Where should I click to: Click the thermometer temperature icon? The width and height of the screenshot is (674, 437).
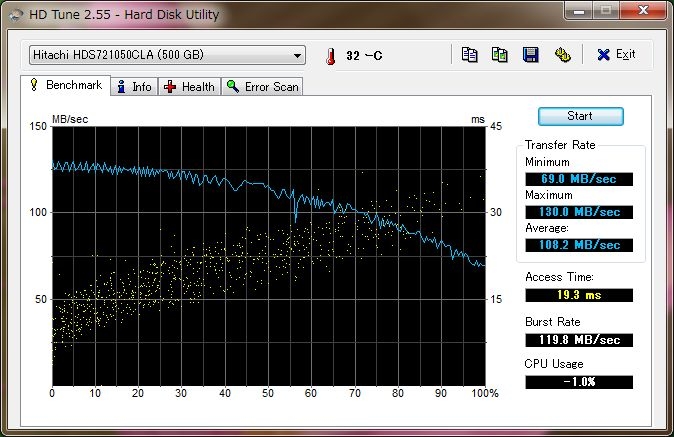coord(329,56)
